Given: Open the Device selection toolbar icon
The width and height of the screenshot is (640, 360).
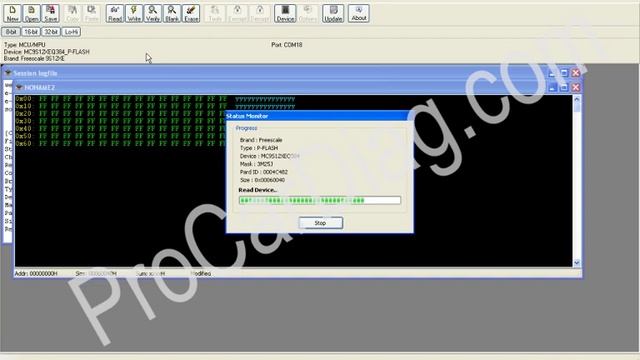Looking at the screenshot, I should [285, 13].
